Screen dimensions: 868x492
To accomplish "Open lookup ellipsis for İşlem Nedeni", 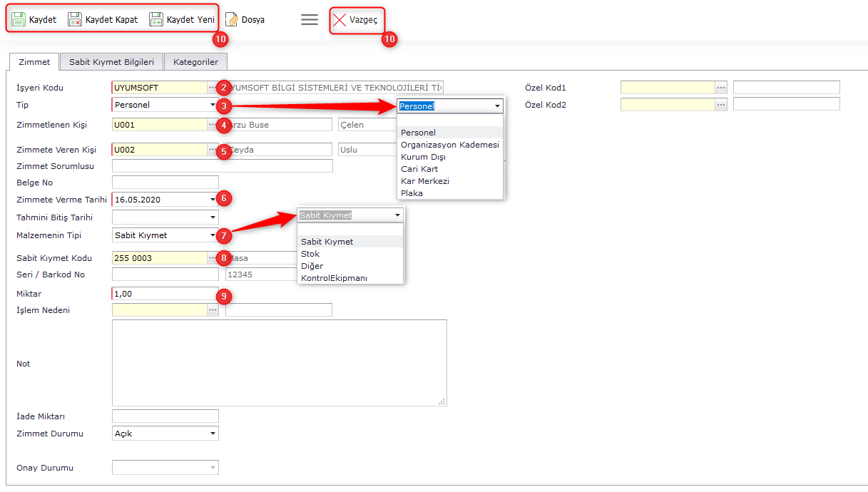I will tap(213, 310).
